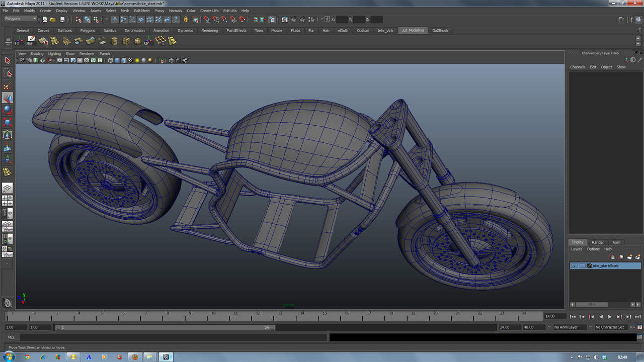
Task: Select the Rotate tool in the toolbox
Action: pos(7,110)
